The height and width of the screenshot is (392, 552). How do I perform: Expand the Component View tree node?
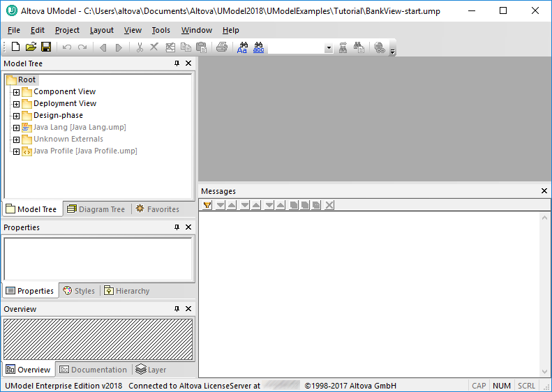pos(16,92)
